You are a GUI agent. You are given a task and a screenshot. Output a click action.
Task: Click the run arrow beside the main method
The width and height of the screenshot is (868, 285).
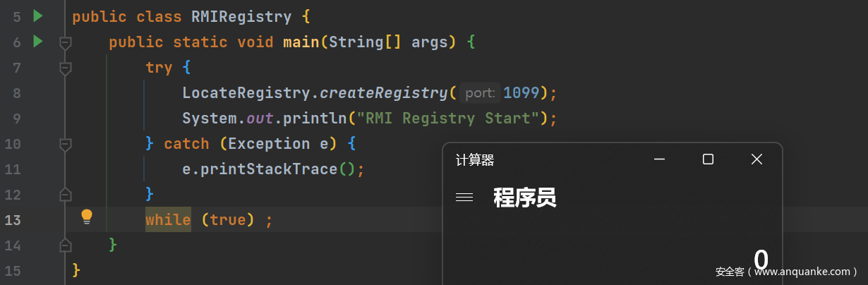(38, 41)
